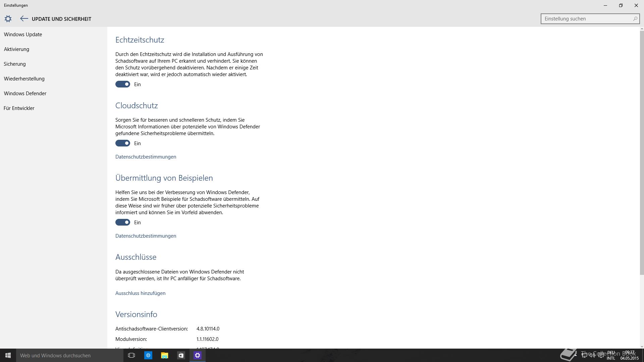The height and width of the screenshot is (362, 644).
Task: Open Task View on the taskbar
Action: tap(131, 355)
